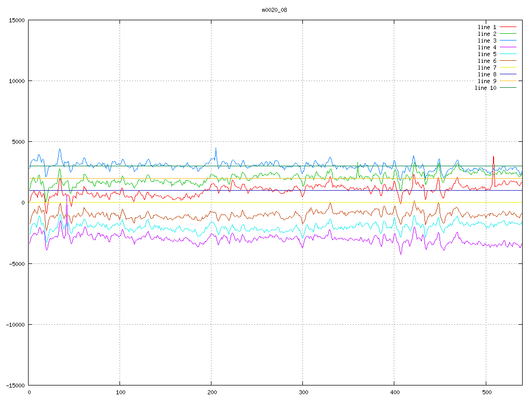532x399 pixels.
Task: Select the 'line 6' legend entry text
Action: coord(487,61)
